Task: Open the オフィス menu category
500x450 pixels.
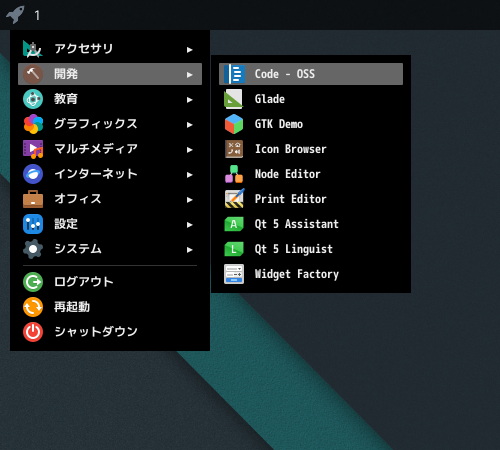Action: coord(110,199)
